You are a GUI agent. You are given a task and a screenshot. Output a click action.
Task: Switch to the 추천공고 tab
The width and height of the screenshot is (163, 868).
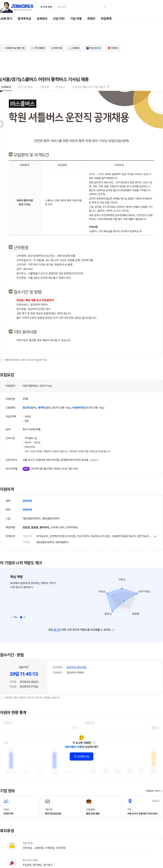click(60, 87)
